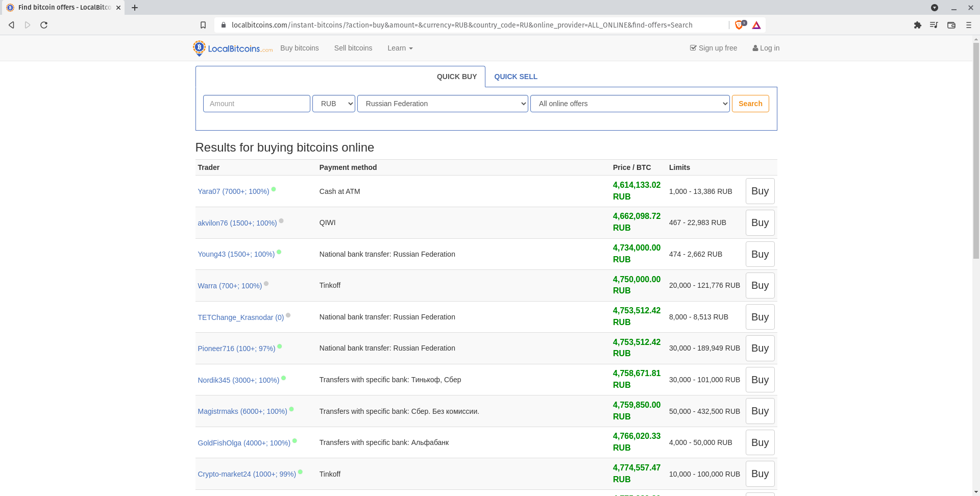Click the tab search dropdown circle icon
The width and height of the screenshot is (980, 496).
pos(935,8)
